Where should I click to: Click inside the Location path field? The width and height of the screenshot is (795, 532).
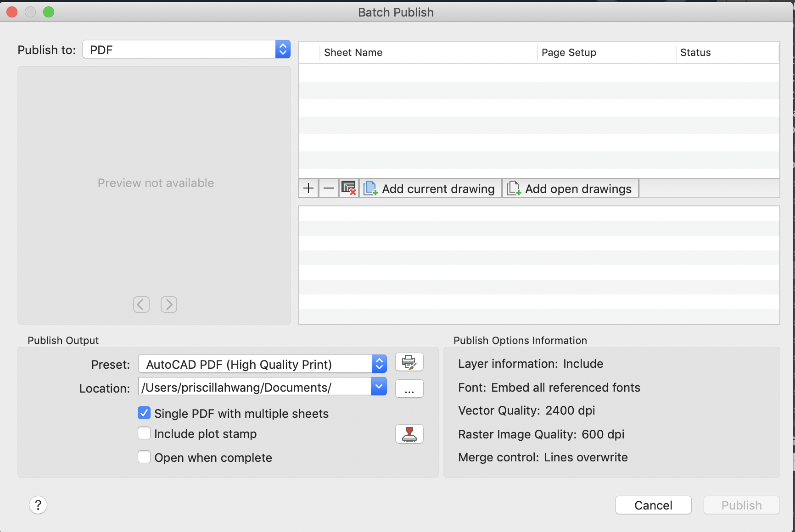252,387
